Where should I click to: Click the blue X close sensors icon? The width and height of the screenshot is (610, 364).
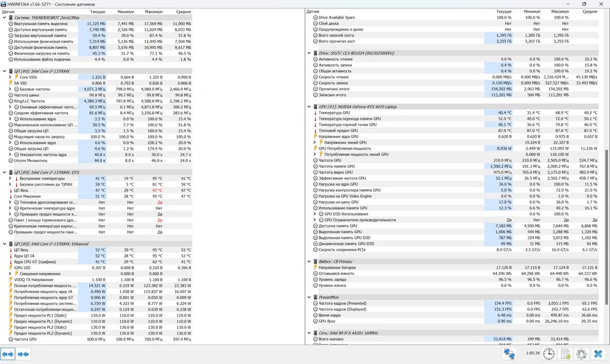(598, 354)
